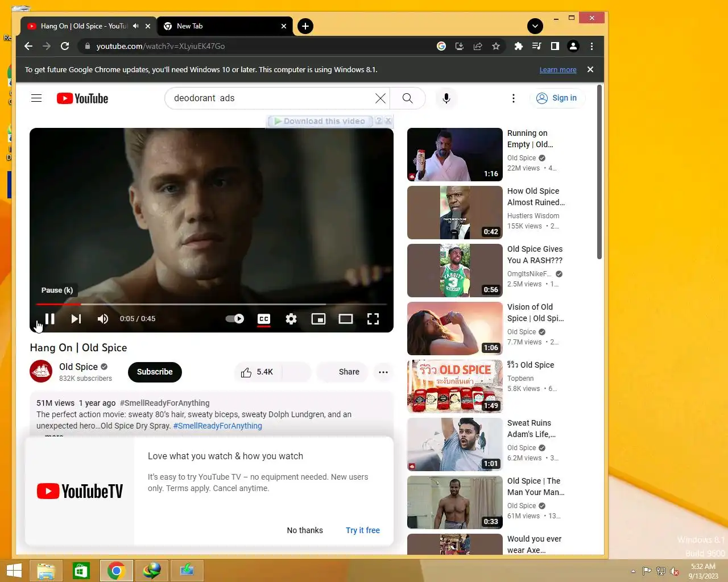Screen dimensions: 728x582
Task: Open more actions ellipsis below video
Action: click(383, 372)
